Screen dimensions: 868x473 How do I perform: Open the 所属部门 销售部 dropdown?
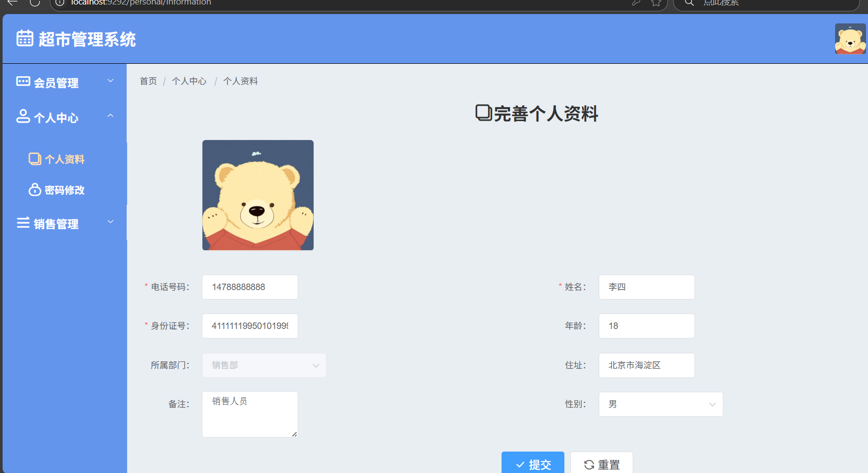point(264,365)
